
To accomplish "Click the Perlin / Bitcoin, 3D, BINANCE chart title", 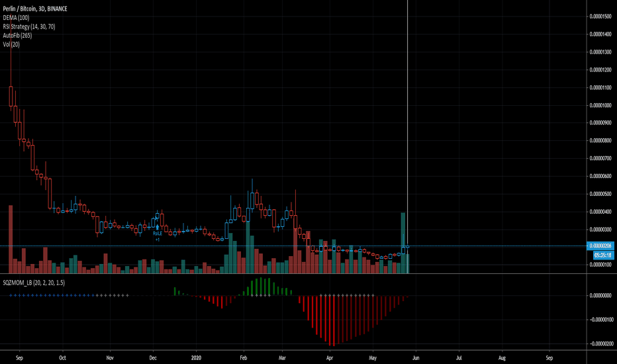I will click(35, 9).
